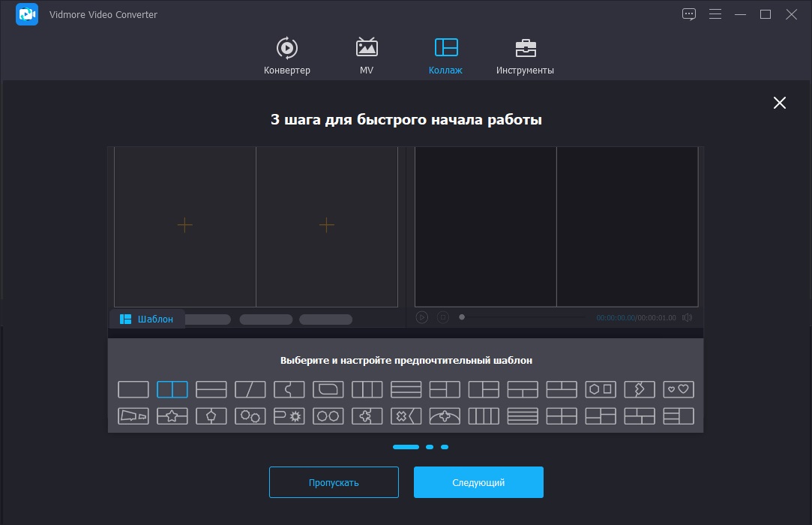Image resolution: width=812 pixels, height=525 pixels.
Task: Pick the puzzle-piece collage template
Action: point(367,415)
